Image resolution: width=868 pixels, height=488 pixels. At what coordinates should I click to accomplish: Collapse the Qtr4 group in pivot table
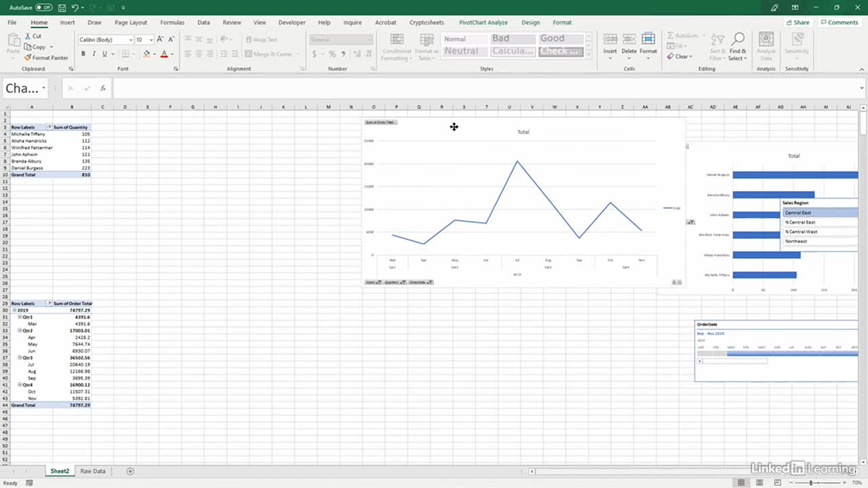click(x=20, y=385)
